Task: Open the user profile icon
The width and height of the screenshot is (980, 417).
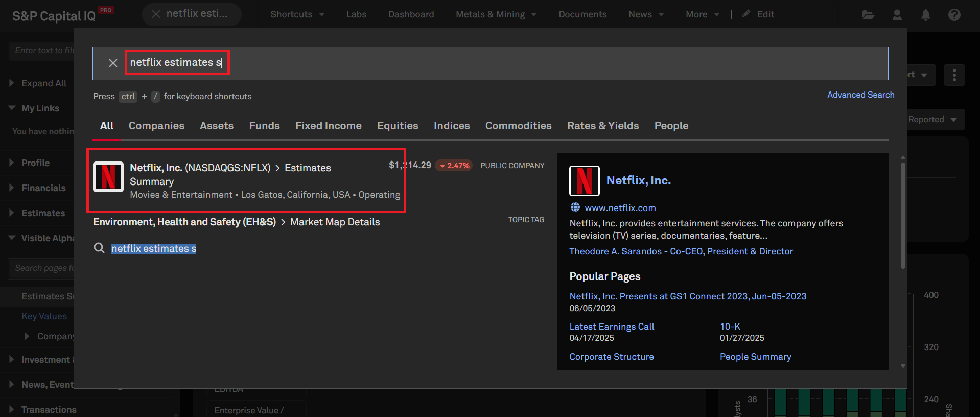Action: 897,15
